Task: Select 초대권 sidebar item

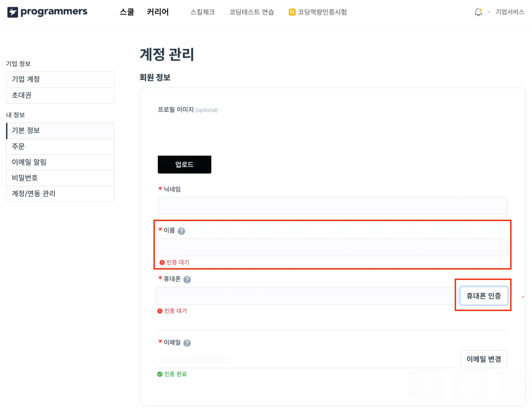Action: click(x=60, y=95)
